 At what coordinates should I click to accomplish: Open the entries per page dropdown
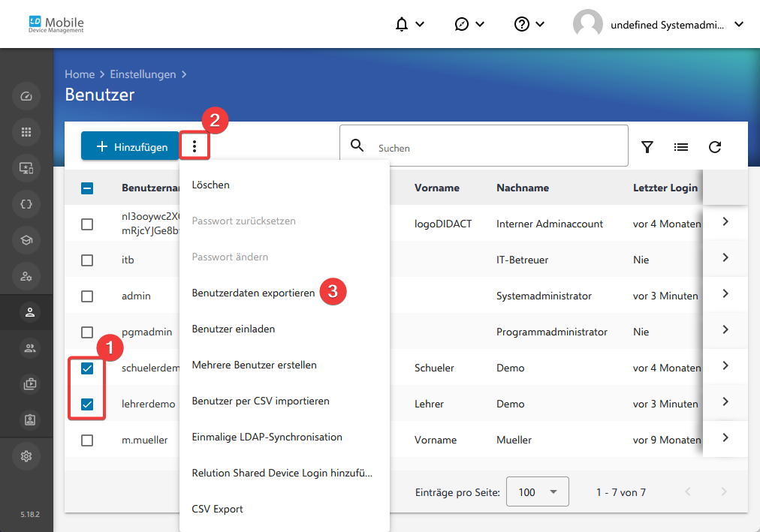(x=537, y=491)
